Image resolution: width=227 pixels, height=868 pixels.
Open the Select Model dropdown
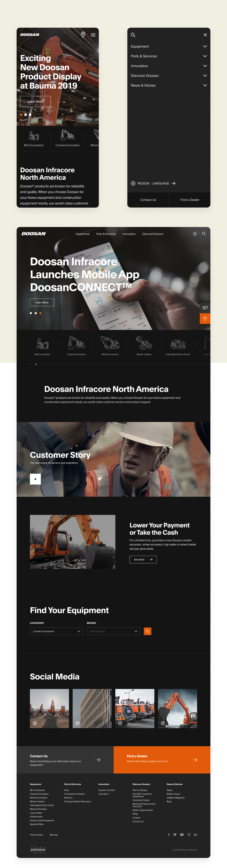(113, 631)
